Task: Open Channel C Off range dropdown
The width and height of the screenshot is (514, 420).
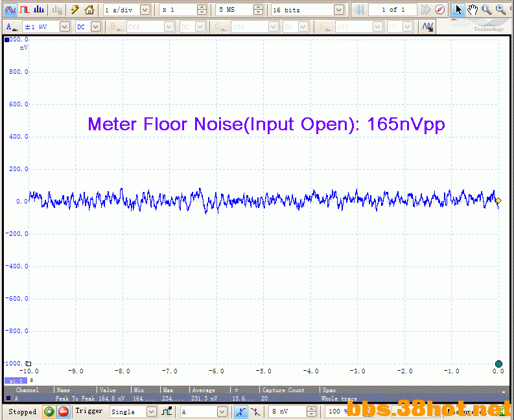Action: (274, 27)
